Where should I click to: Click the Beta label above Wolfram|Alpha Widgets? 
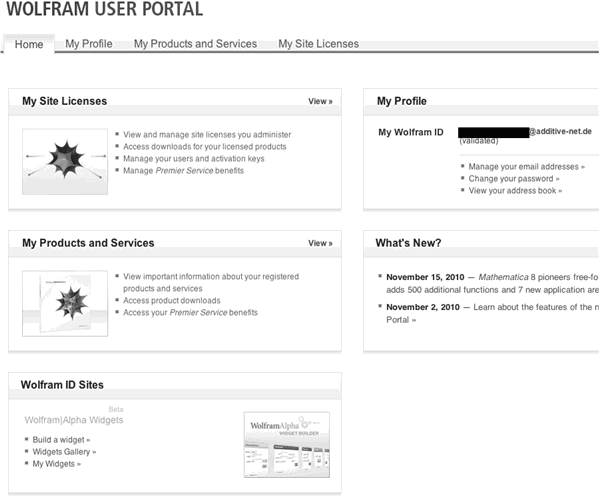click(x=116, y=409)
